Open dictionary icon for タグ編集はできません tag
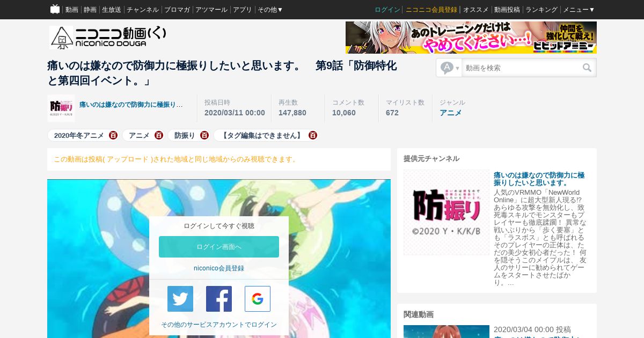Viewport: 644px width, 338px height. tap(312, 135)
